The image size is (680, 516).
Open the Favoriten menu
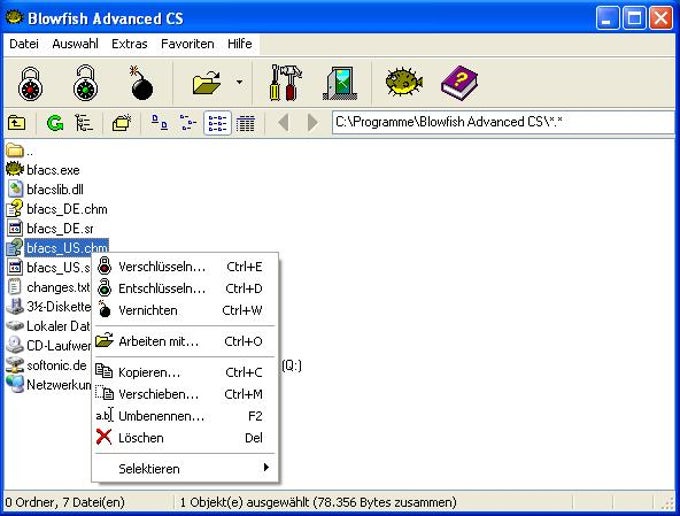(x=187, y=44)
